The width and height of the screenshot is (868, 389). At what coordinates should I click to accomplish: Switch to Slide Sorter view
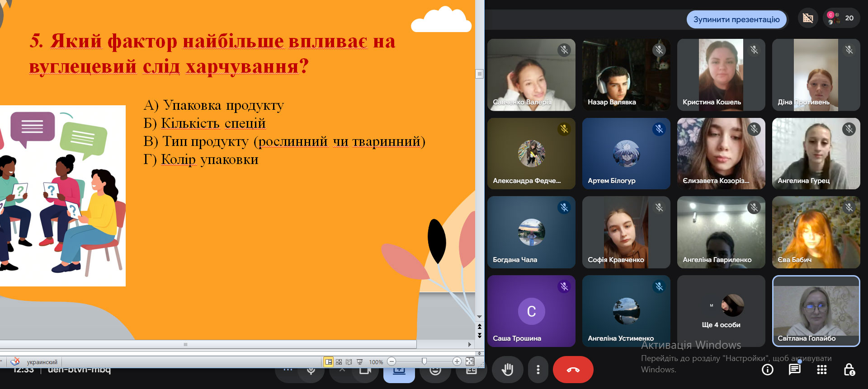pos(339,362)
